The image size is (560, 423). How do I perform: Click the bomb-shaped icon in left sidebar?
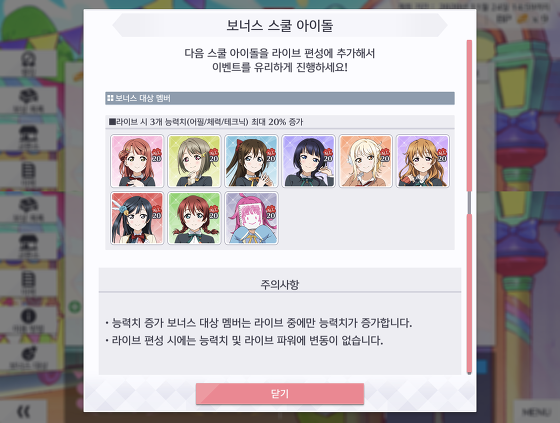click(28, 357)
